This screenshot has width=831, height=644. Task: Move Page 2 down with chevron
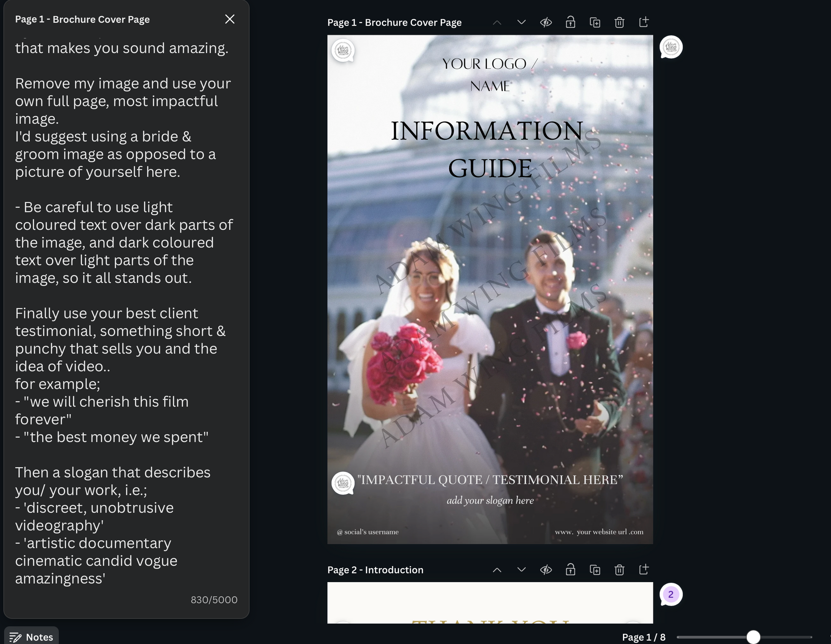tap(521, 570)
